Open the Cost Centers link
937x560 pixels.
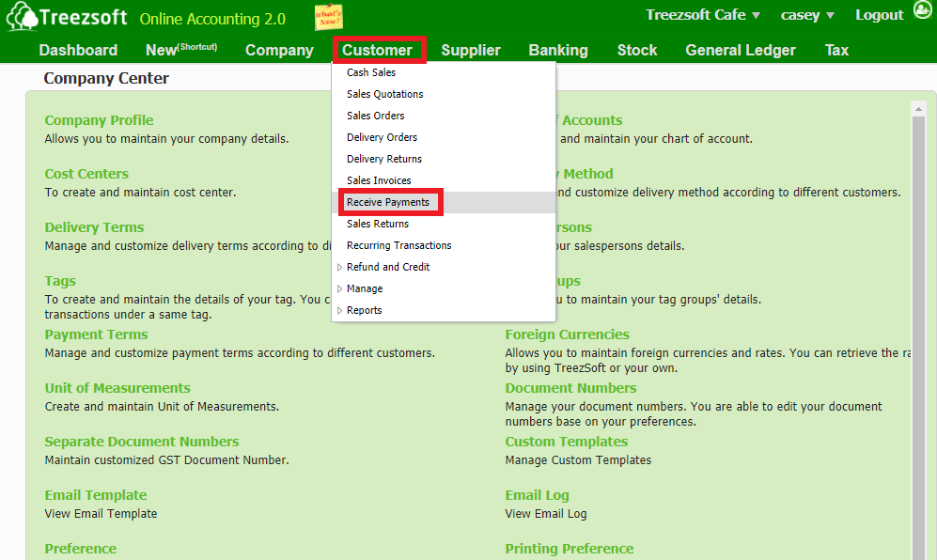point(86,173)
